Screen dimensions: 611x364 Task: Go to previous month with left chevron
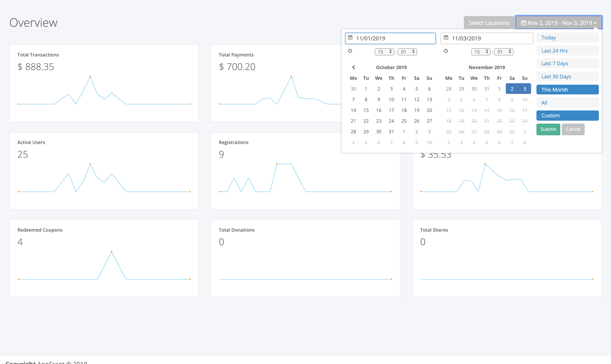(x=353, y=67)
